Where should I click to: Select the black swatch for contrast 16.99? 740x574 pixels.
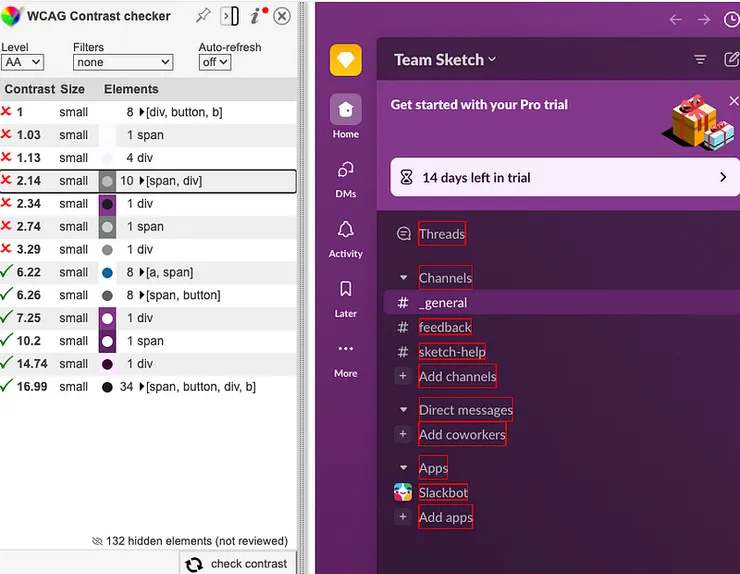[107, 387]
